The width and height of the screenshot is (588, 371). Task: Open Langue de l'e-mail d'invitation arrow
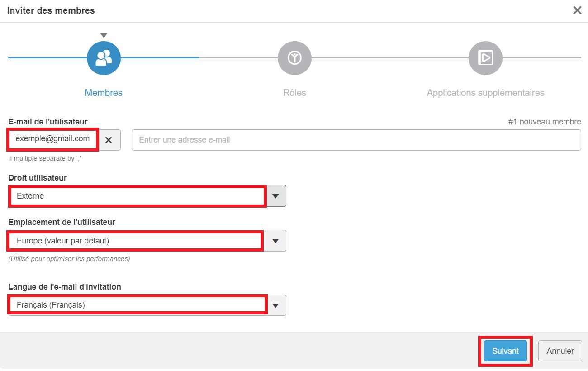pos(275,305)
